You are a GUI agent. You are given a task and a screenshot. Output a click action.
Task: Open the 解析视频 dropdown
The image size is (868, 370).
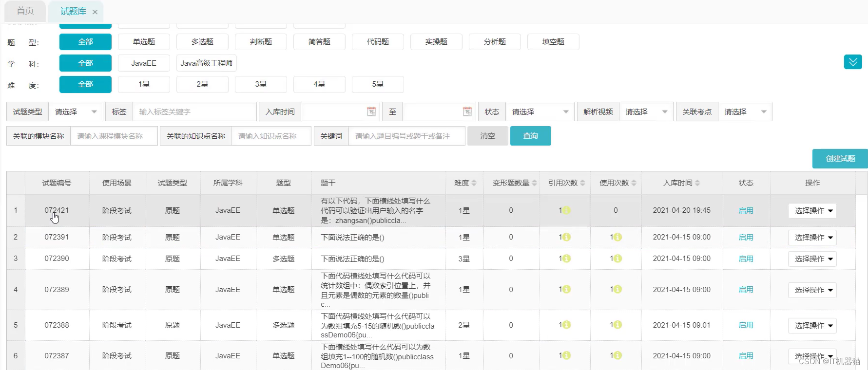pyautogui.click(x=646, y=111)
